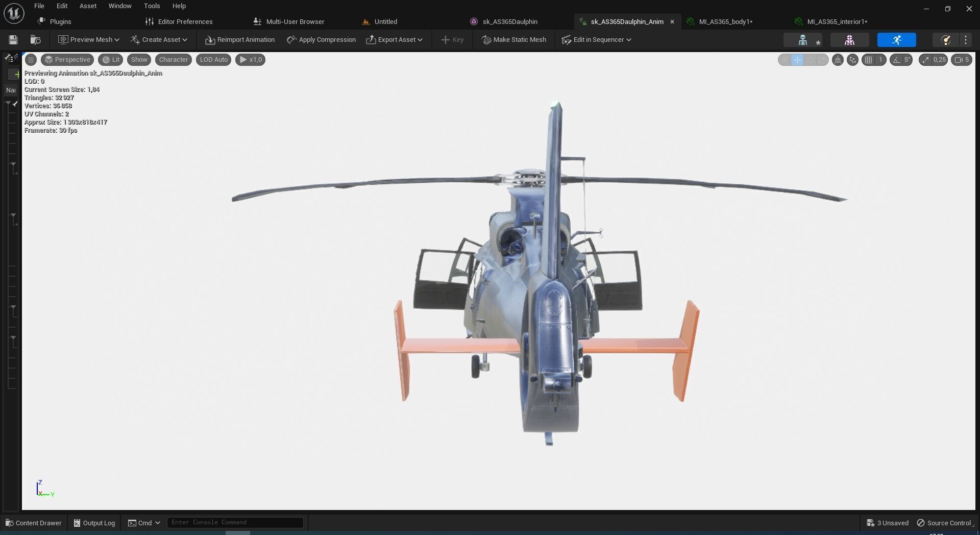
Task: Click Make Static Mesh
Action: [514, 40]
